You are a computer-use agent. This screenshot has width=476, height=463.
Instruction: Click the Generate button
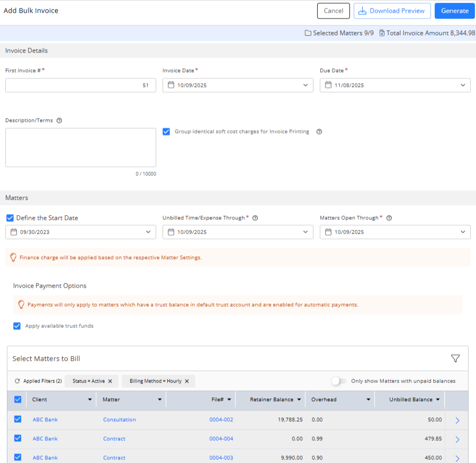pyautogui.click(x=454, y=11)
